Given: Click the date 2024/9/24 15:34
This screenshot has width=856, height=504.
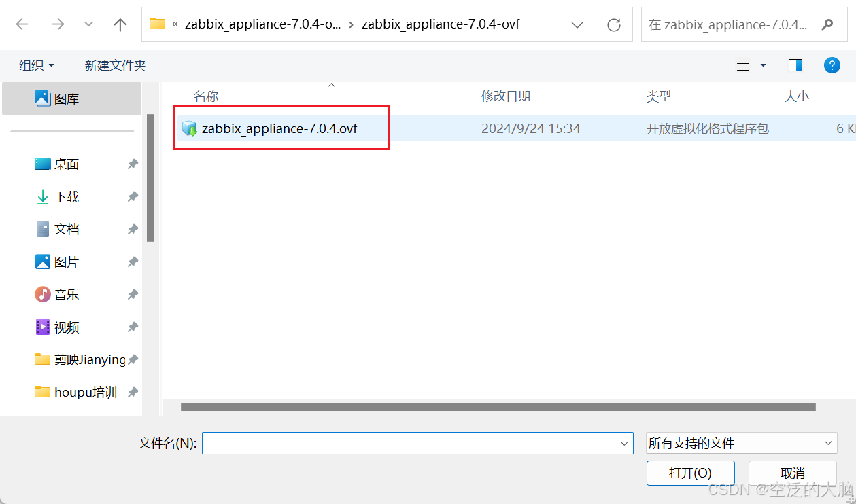Looking at the screenshot, I should point(531,128).
